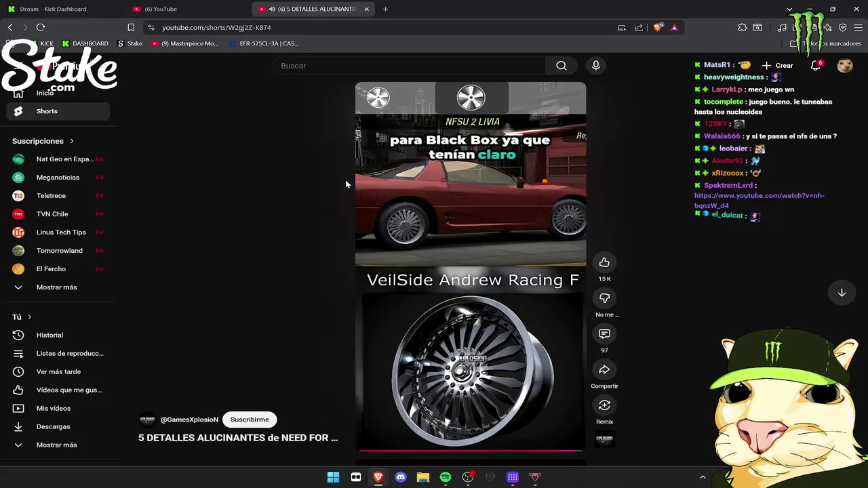Viewport: 868px width, 488px height.
Task: Open Spotify from the taskbar
Action: 446,477
